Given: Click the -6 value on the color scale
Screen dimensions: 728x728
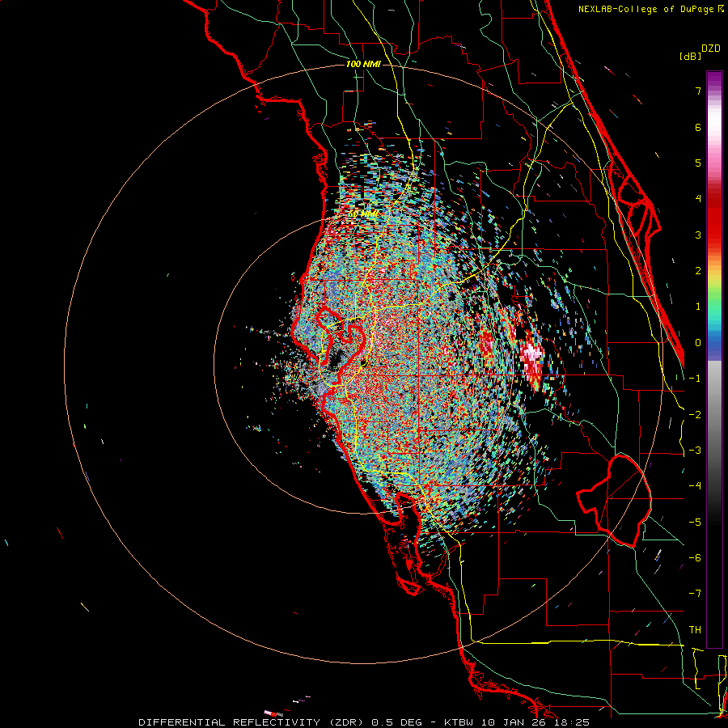Looking at the screenshot, I should click(695, 558).
